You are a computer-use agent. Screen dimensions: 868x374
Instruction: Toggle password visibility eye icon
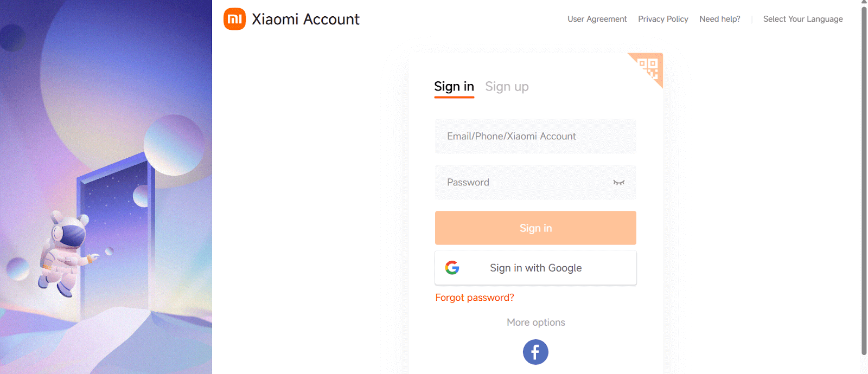[x=618, y=183]
